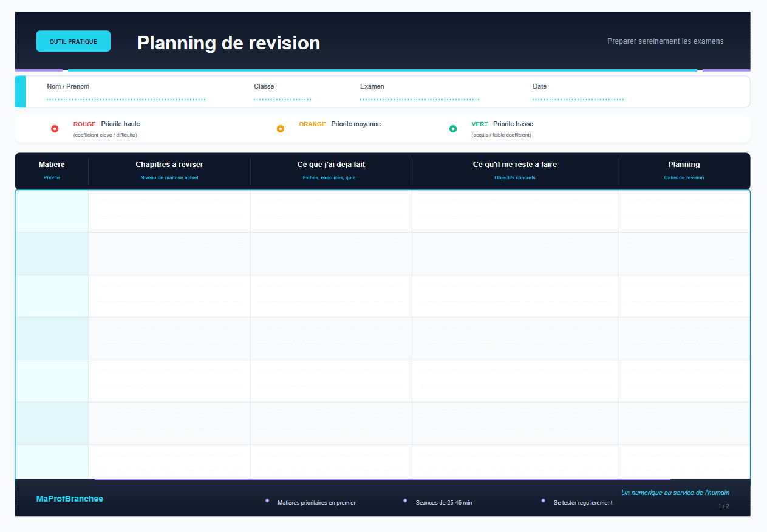Click the bullet beside Seances de 25-45 min
Screen dimensions: 767x532
pos(405,500)
